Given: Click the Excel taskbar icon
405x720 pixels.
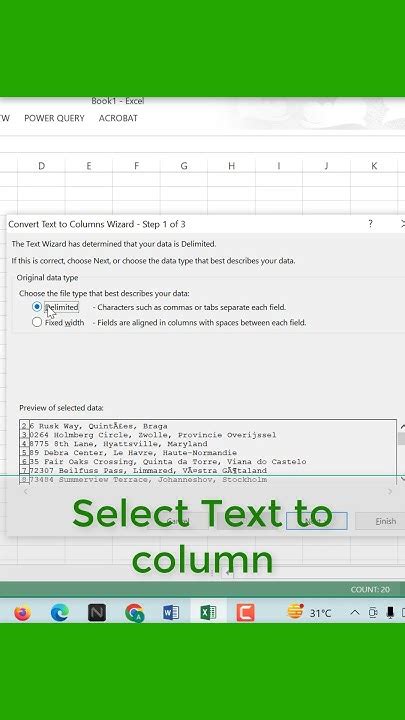Looking at the screenshot, I should 208,613.
